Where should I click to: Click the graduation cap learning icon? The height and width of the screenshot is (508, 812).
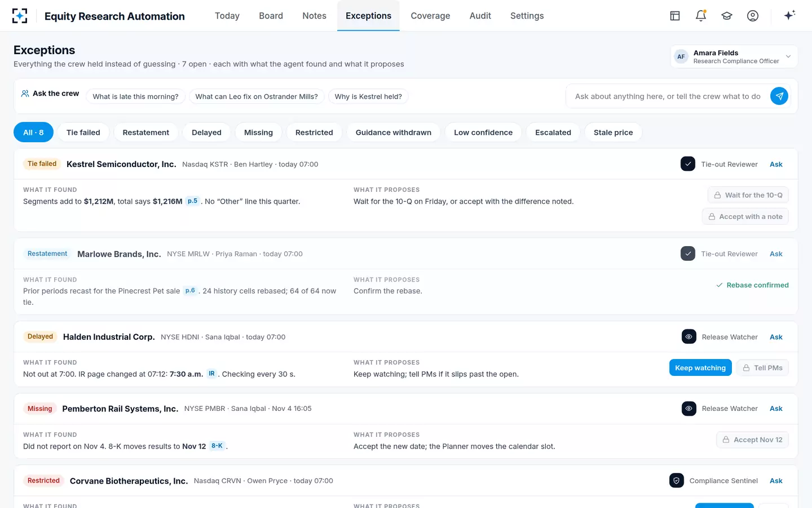(x=727, y=16)
